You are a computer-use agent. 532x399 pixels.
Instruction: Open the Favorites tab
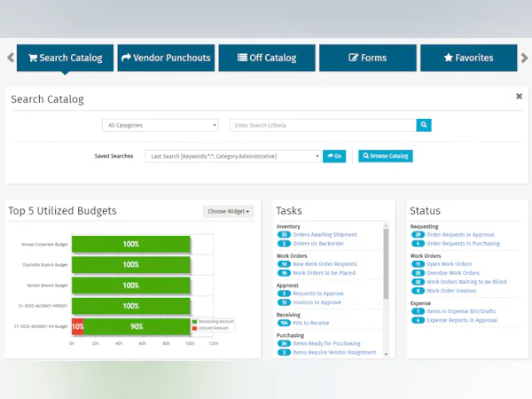(469, 58)
